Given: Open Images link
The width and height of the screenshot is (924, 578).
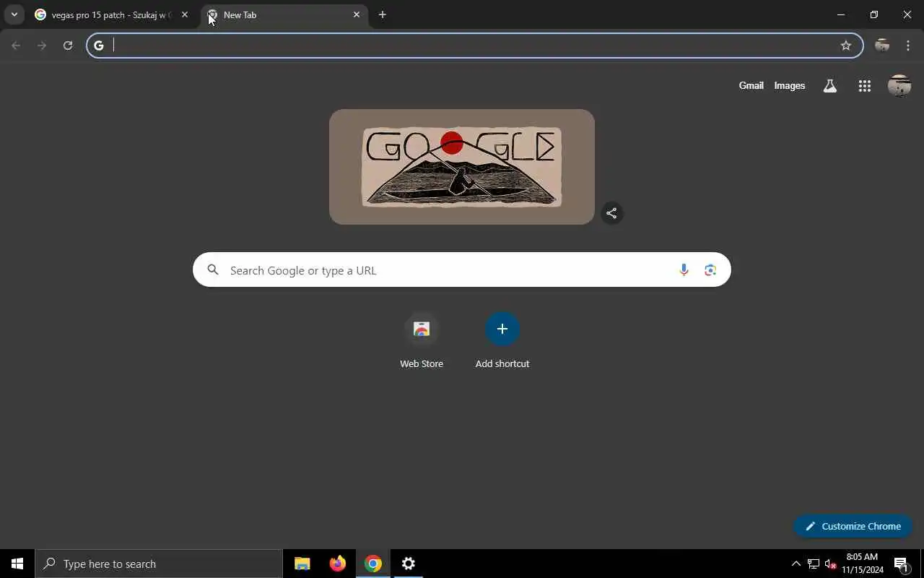Looking at the screenshot, I should tap(789, 85).
